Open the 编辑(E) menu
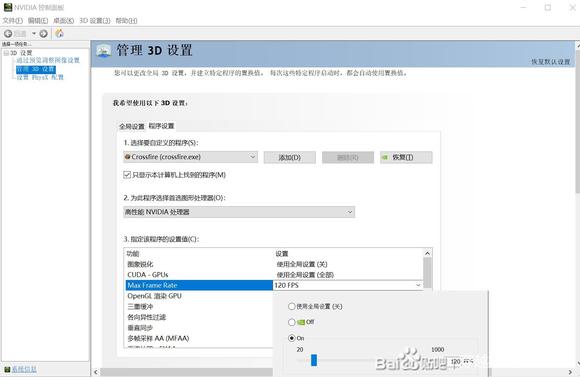580x377 pixels. [x=38, y=21]
